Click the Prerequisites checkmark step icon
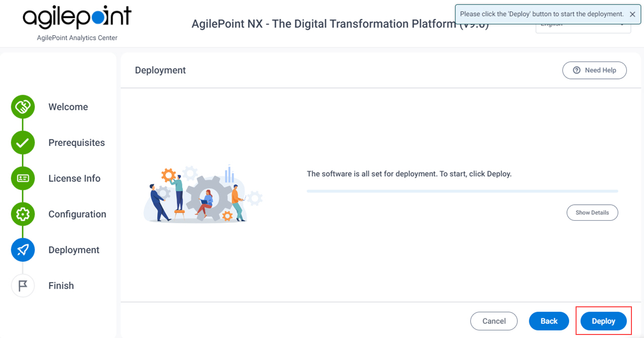Screen dimensions: 644x338 [x=23, y=143]
